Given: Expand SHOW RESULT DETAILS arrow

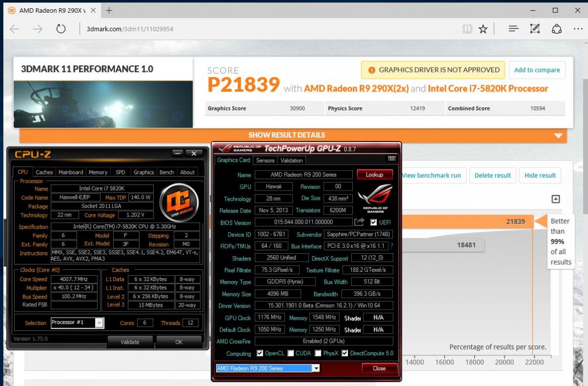Looking at the screenshot, I should (x=558, y=136).
